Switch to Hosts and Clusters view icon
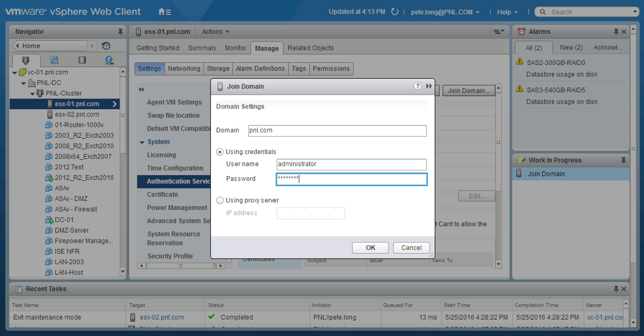 [x=26, y=60]
